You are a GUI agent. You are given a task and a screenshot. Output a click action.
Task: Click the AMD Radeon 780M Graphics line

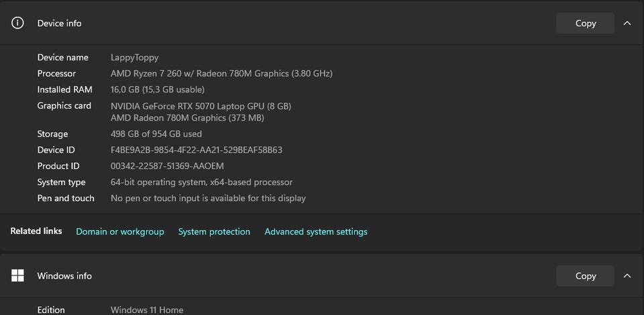coord(187,118)
